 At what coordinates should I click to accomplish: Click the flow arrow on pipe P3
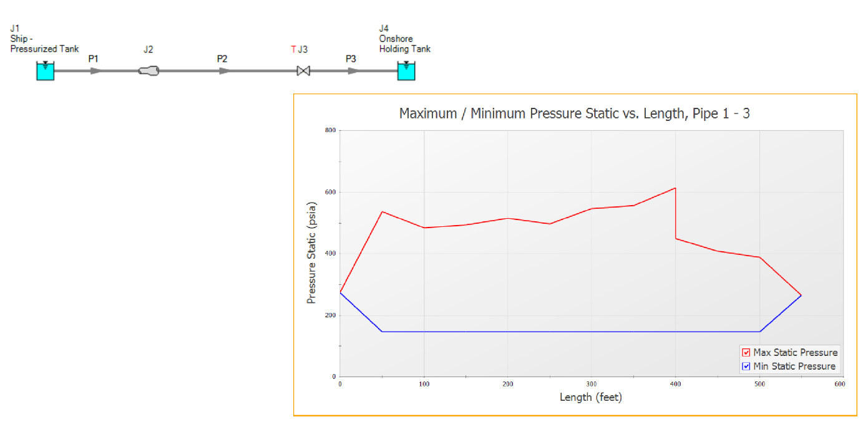[x=353, y=71]
